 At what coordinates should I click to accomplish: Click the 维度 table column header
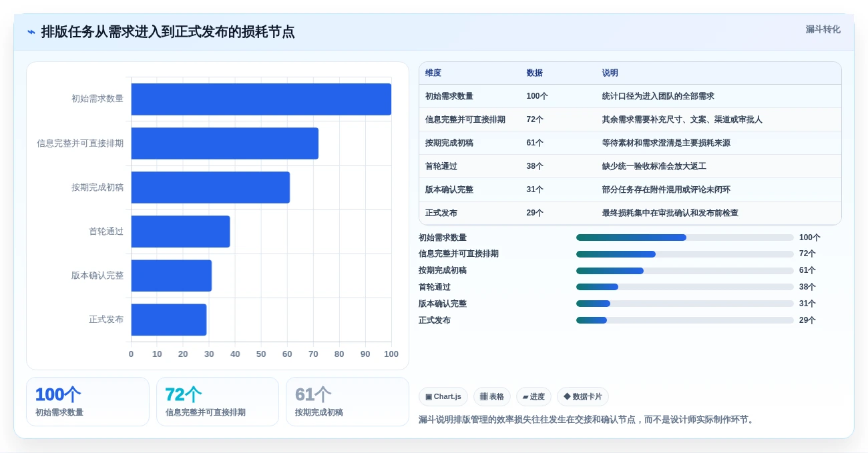(x=433, y=73)
